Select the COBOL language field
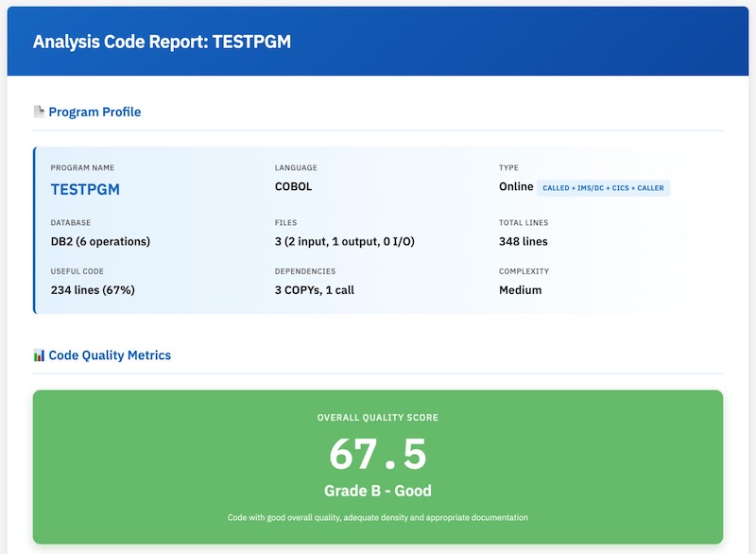Image resolution: width=756 pixels, height=554 pixels. [x=293, y=187]
